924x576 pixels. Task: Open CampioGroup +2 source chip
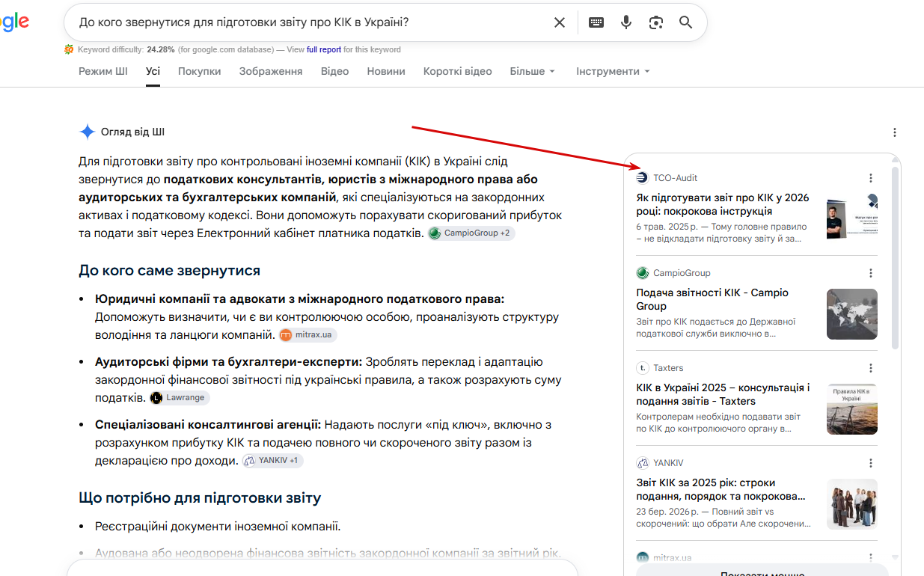tap(471, 233)
